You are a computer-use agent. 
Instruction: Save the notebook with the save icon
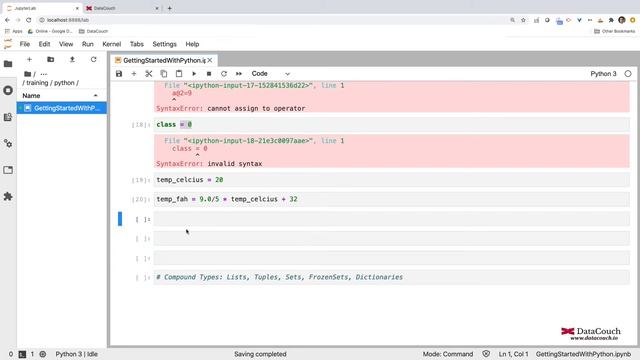[119, 74]
